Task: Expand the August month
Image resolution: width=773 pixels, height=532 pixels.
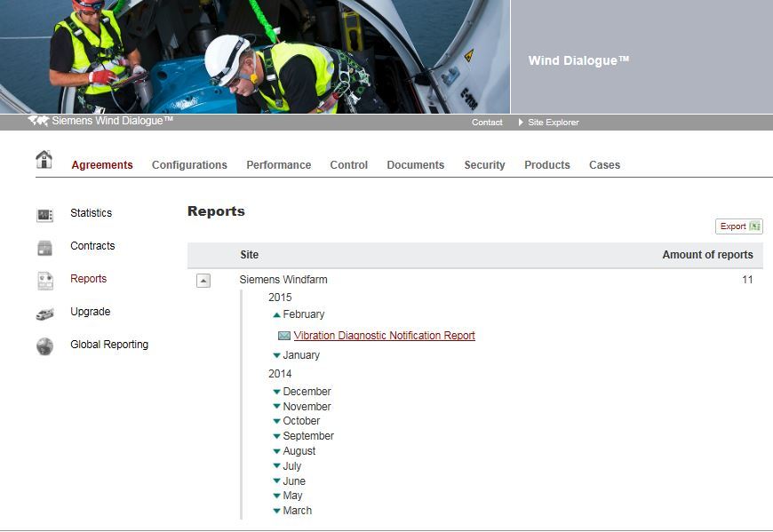Action: pos(276,450)
